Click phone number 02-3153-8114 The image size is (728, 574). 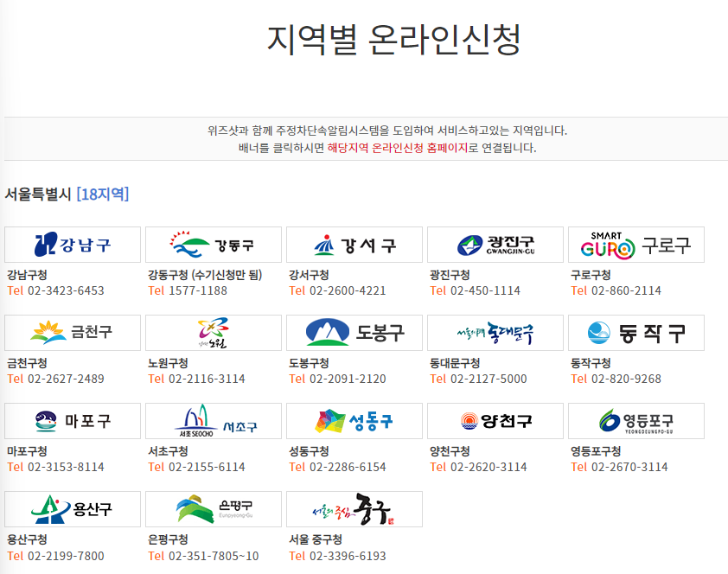[66, 468]
